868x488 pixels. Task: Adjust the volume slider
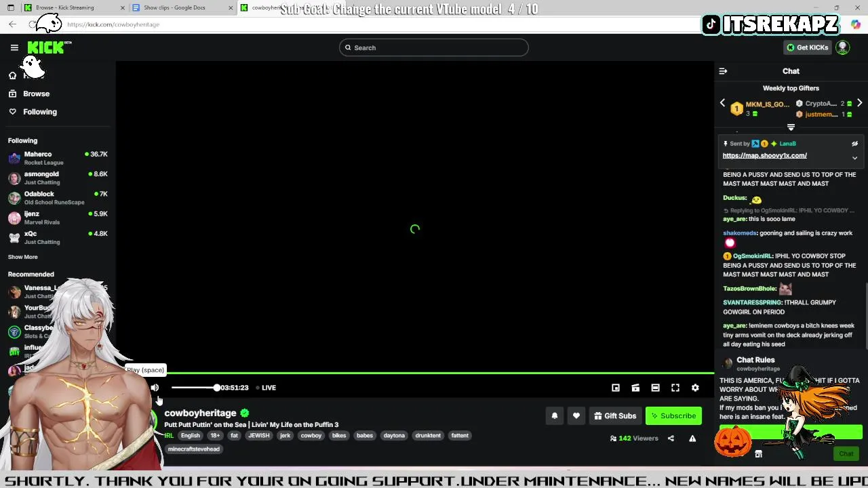[195, 388]
